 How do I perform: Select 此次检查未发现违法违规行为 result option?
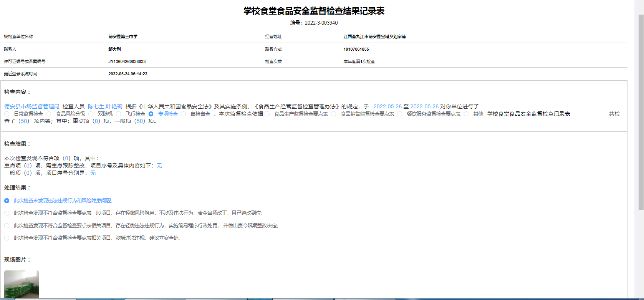[x=7, y=201]
